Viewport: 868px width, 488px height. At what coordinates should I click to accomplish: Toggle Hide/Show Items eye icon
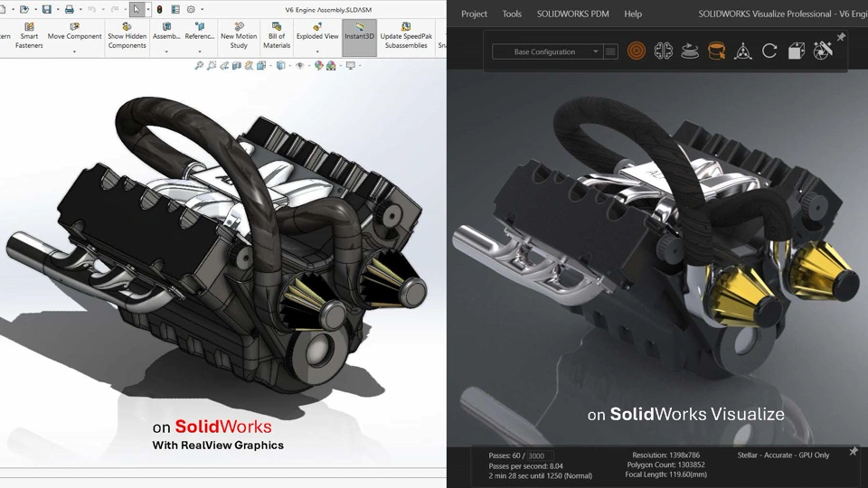(299, 65)
